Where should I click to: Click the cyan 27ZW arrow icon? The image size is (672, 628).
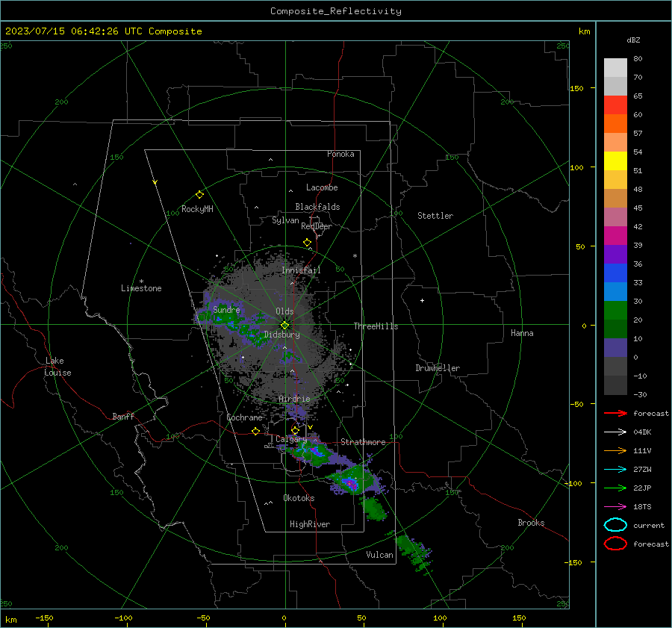(615, 470)
